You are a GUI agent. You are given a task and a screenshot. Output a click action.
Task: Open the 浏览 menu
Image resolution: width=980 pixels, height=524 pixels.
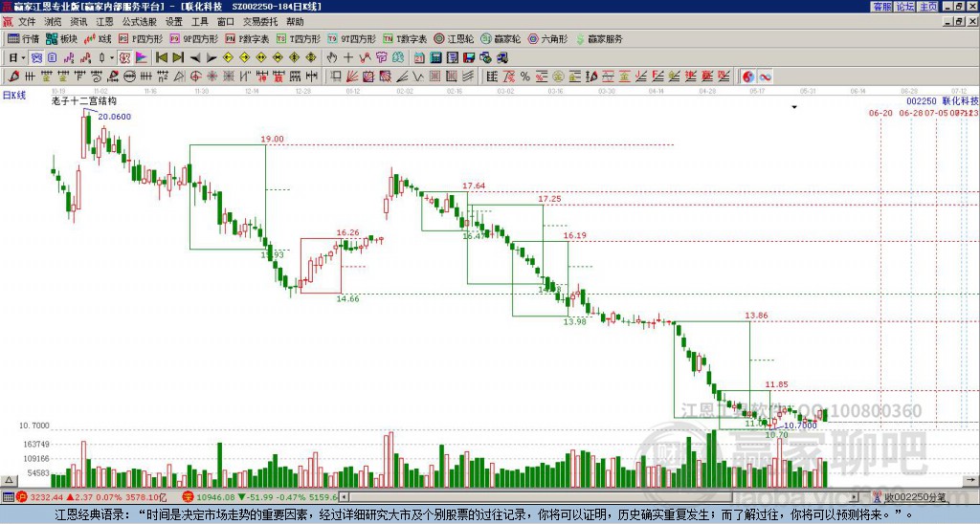(53, 22)
